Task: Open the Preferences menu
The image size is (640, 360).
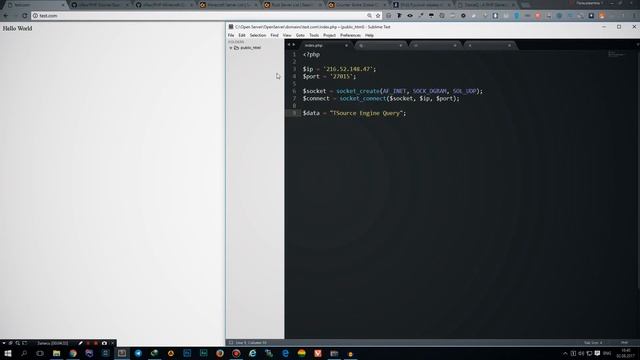Action: pos(350,36)
